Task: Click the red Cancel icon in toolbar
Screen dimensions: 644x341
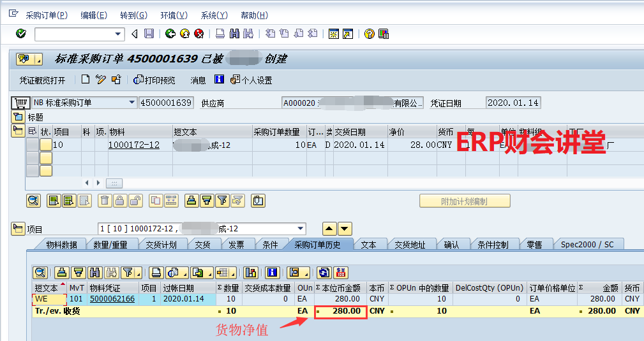Action: tap(198, 34)
